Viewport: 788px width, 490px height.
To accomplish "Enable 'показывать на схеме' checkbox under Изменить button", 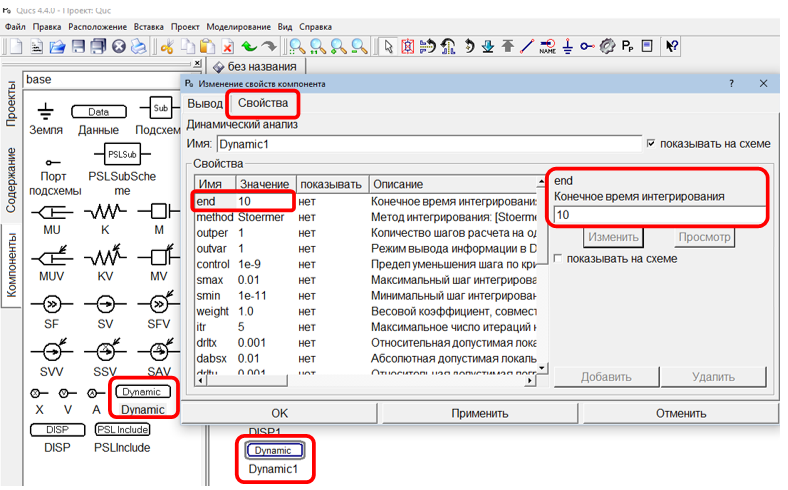I will click(558, 259).
